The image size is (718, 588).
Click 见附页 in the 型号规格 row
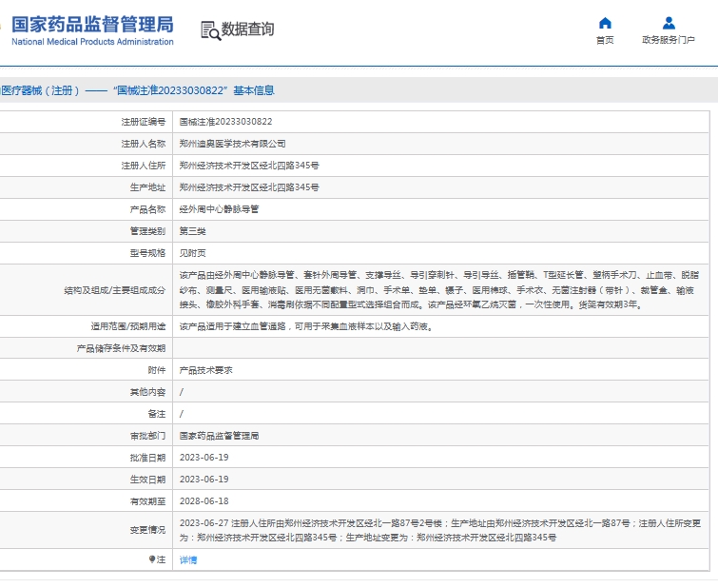click(193, 253)
